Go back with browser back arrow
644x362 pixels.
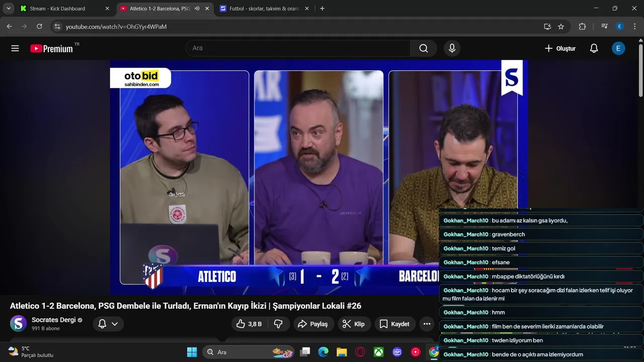click(x=9, y=26)
